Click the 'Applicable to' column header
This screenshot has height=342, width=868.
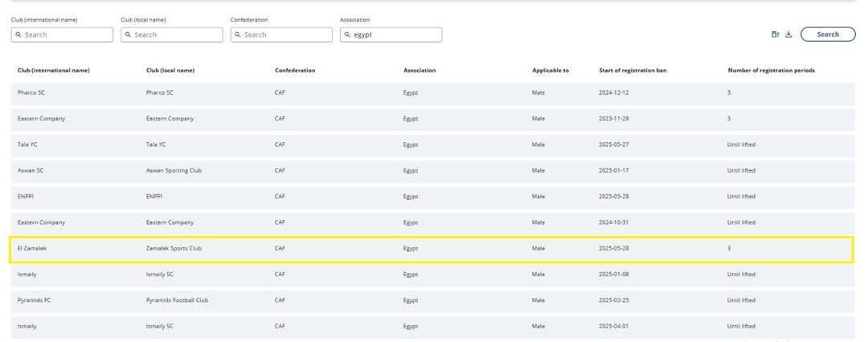point(550,71)
